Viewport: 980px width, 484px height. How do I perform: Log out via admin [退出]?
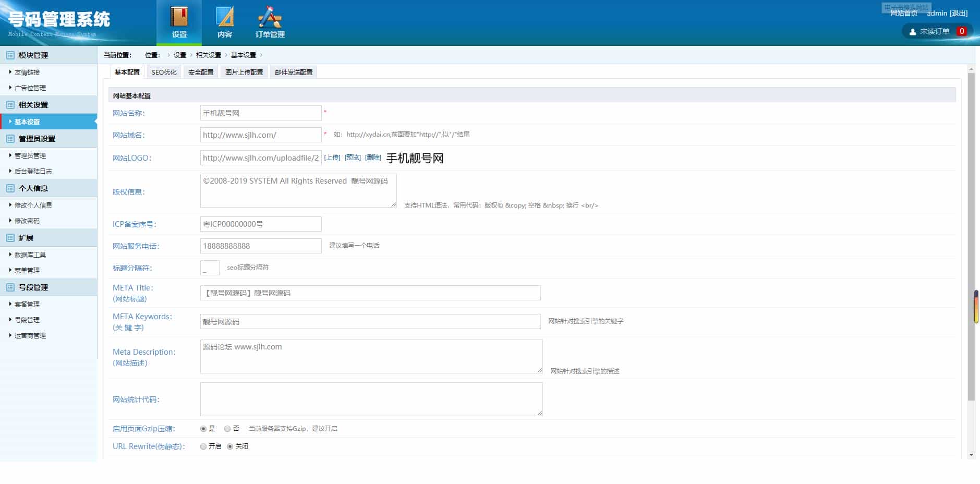(959, 13)
